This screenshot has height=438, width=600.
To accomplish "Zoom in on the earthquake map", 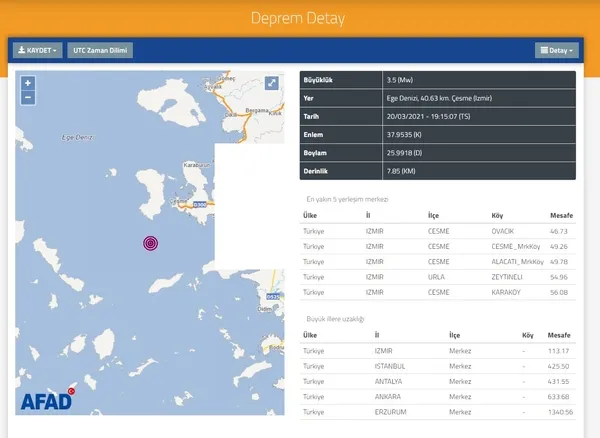I will (28, 83).
